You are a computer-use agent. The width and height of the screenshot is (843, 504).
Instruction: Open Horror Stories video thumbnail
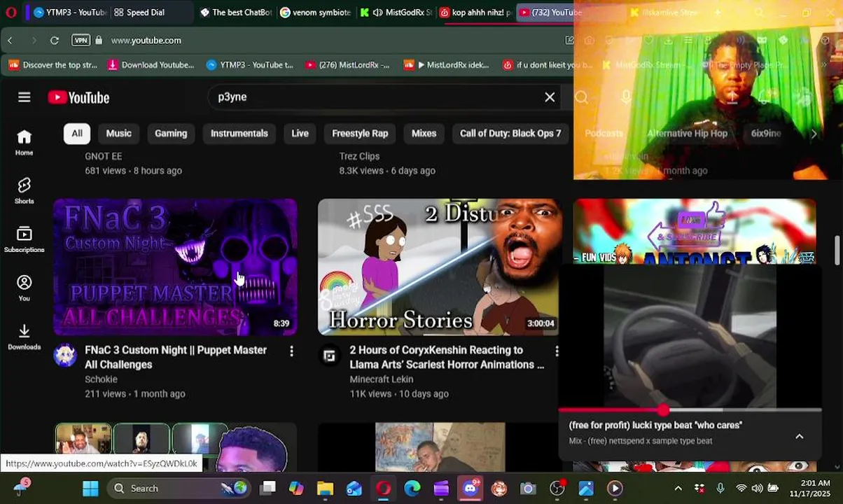pos(439,267)
